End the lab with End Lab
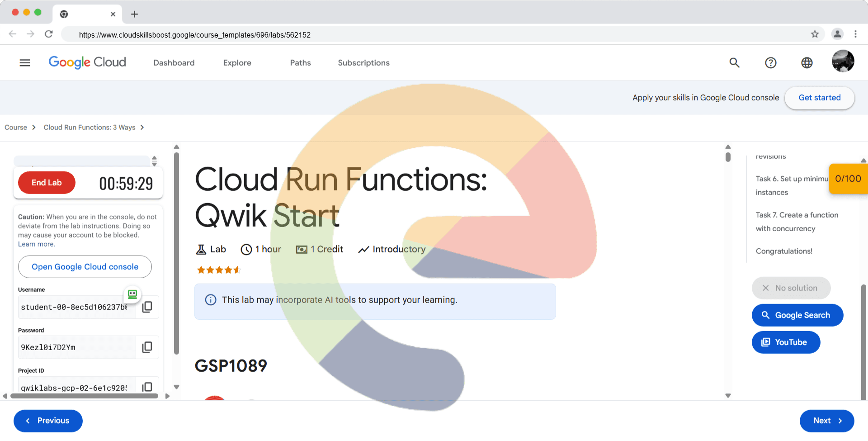This screenshot has width=868, height=441. pyautogui.click(x=47, y=183)
